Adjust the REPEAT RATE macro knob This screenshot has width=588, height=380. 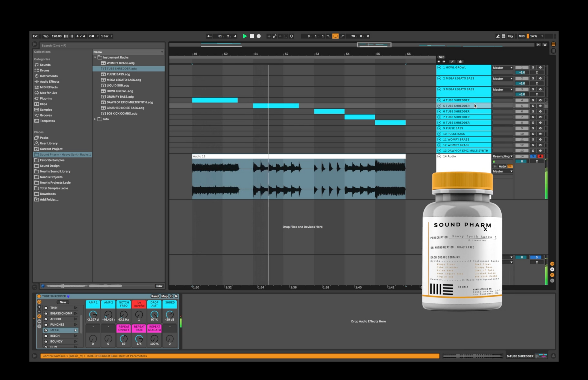139,339
